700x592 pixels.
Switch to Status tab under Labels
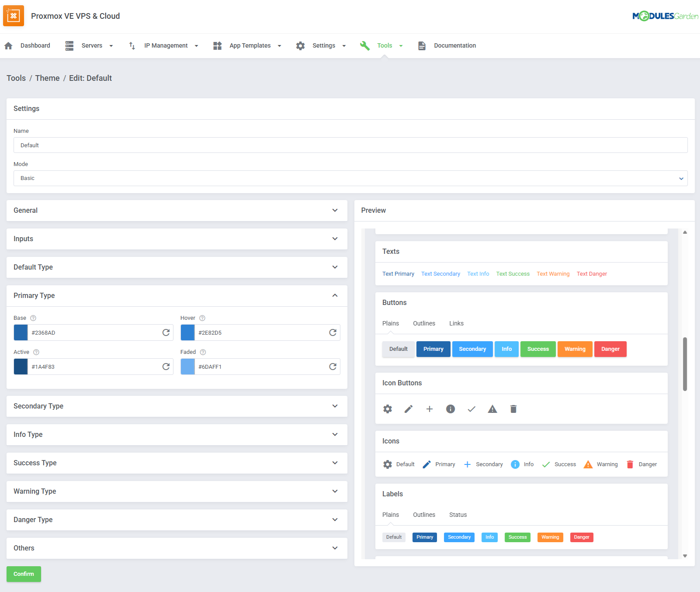458,515
